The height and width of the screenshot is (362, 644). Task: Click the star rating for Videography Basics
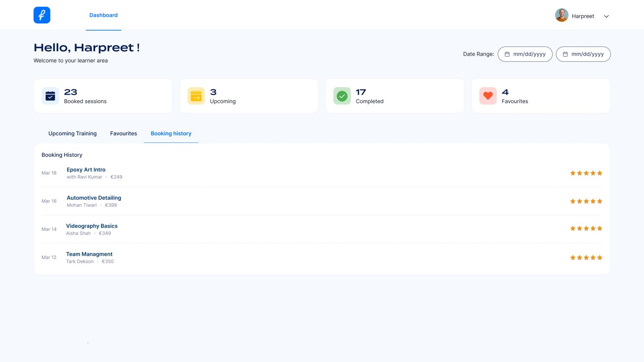pyautogui.click(x=586, y=228)
